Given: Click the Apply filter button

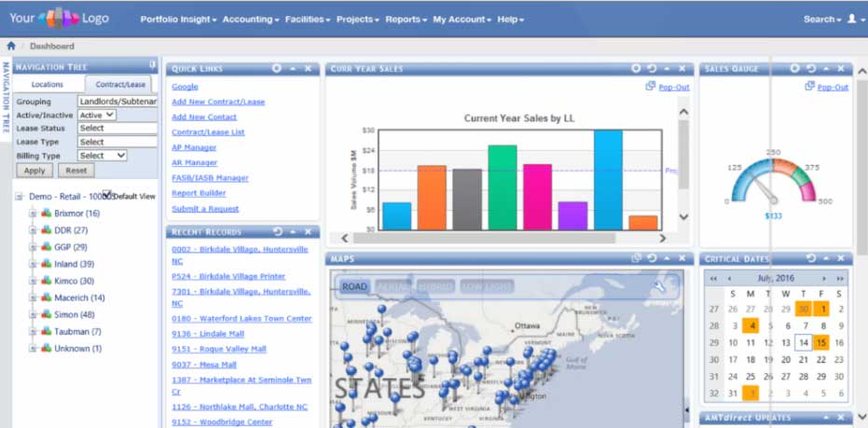Looking at the screenshot, I should tap(34, 171).
